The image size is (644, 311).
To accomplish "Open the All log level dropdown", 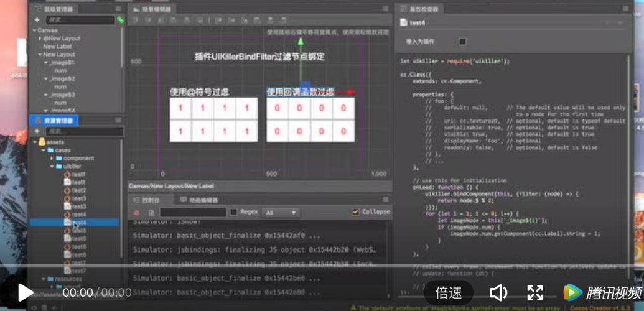I will point(281,213).
